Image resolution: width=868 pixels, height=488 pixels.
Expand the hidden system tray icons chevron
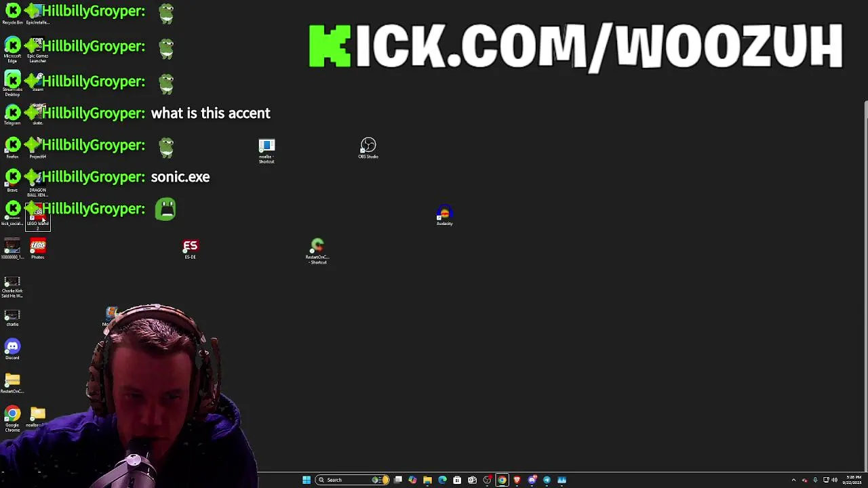tap(793, 480)
